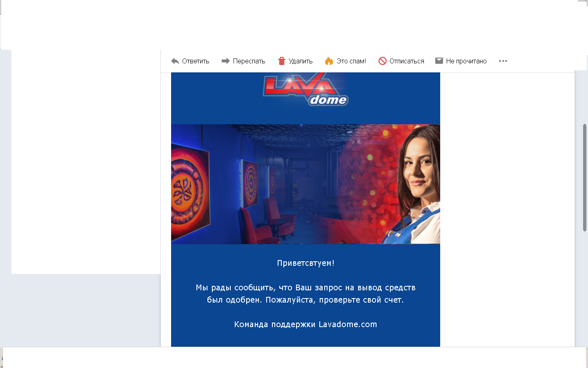Choose the Переслать text button

click(249, 61)
